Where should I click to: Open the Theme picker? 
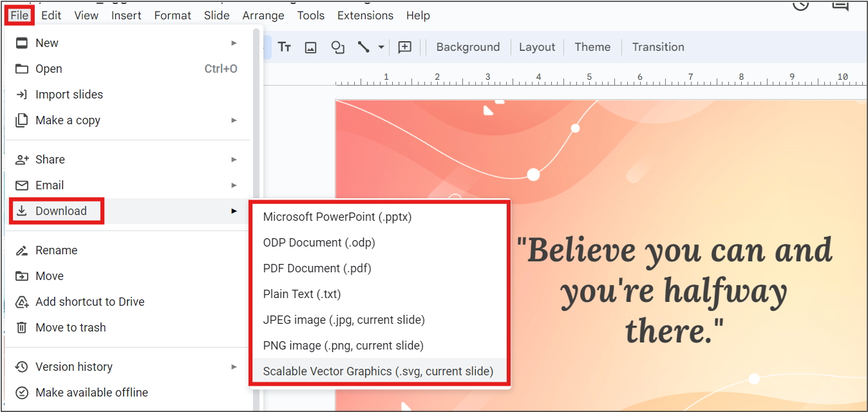click(592, 46)
